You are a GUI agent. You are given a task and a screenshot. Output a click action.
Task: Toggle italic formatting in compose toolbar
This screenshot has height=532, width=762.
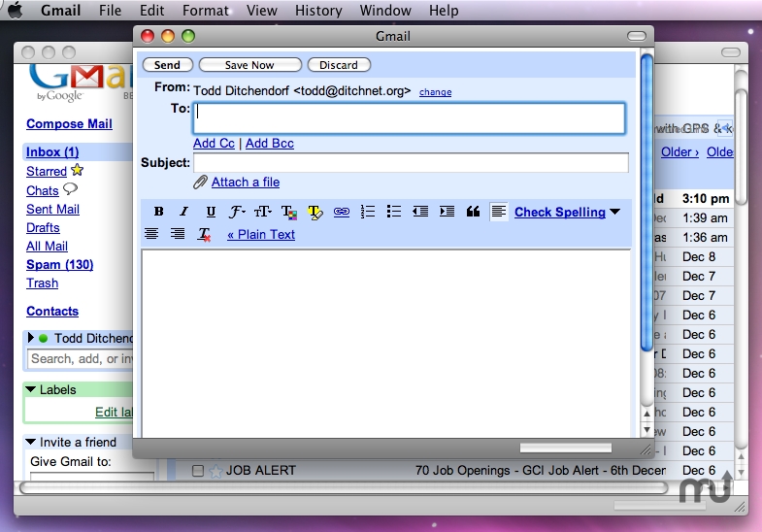[183, 212]
